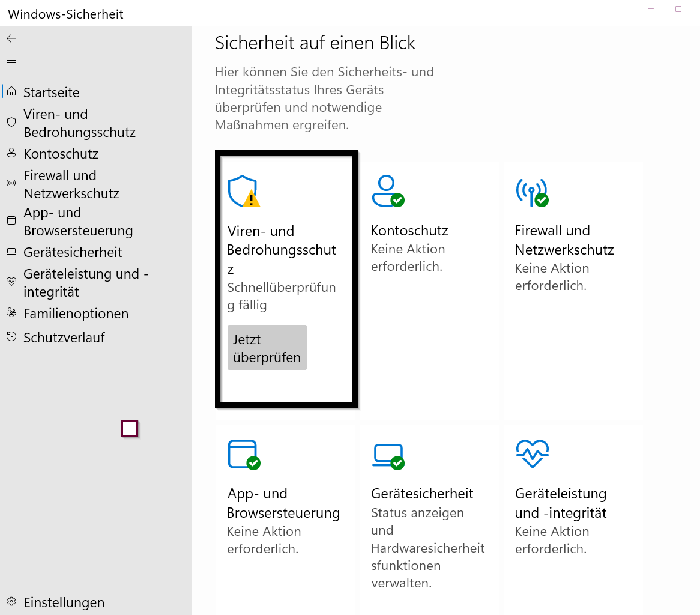700x615 pixels.
Task: Click the App- und Browsersteuerung card window icon
Action: click(244, 455)
